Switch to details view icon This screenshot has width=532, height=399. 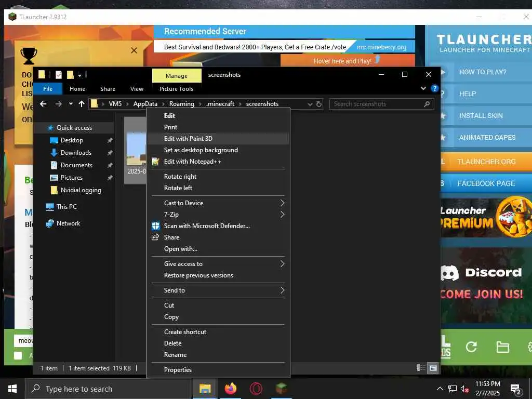click(x=421, y=368)
